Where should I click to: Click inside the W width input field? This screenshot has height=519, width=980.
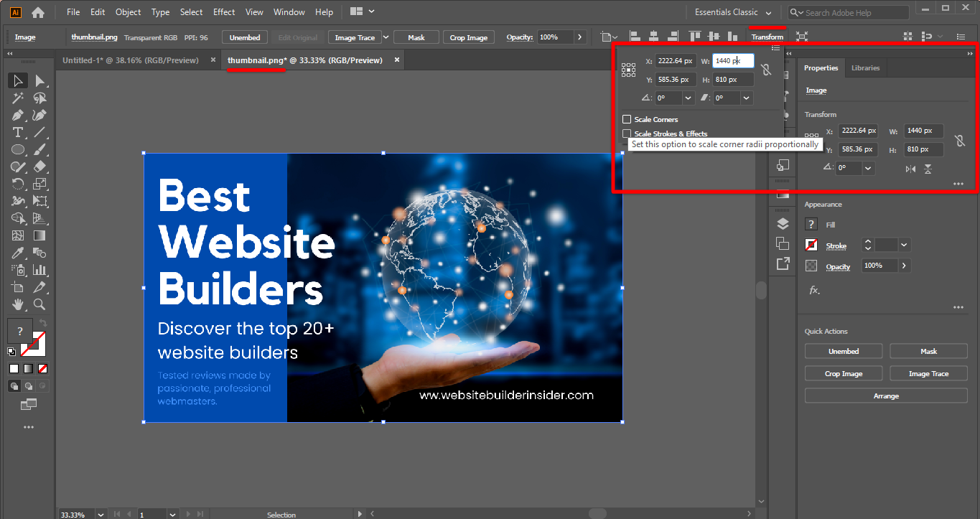point(731,60)
